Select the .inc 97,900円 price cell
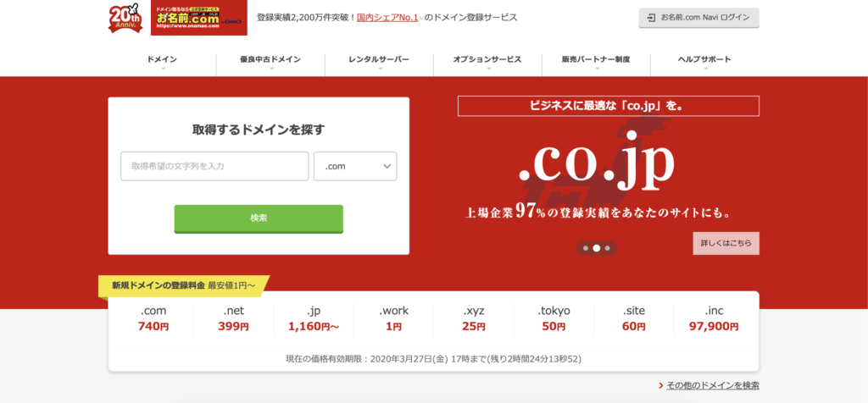The height and width of the screenshot is (403, 868). click(x=714, y=319)
